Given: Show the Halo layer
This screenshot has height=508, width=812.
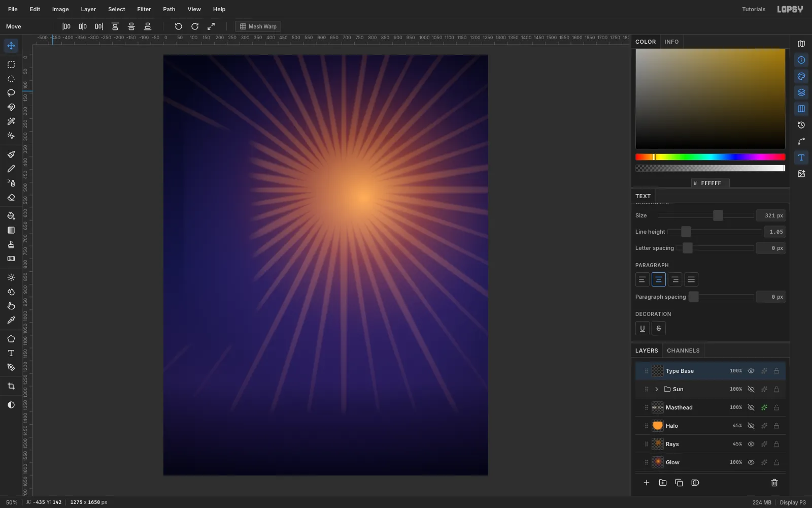Looking at the screenshot, I should [751, 426].
